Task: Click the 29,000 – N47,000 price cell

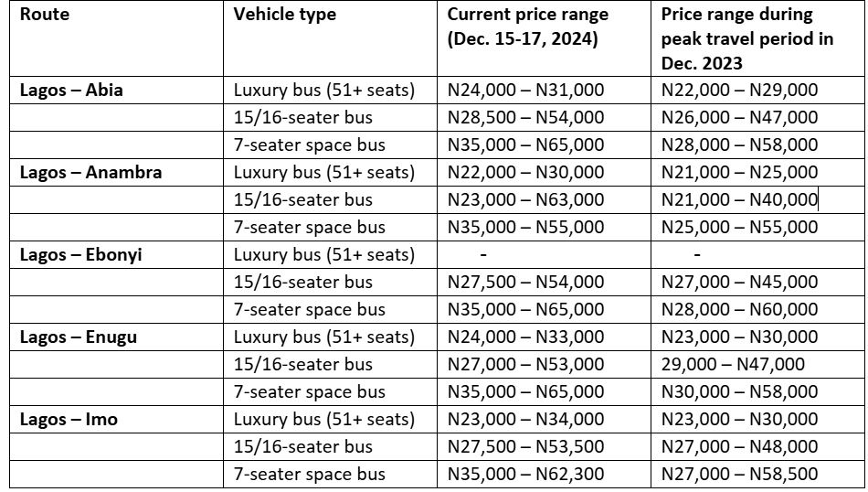Action: pos(733,364)
